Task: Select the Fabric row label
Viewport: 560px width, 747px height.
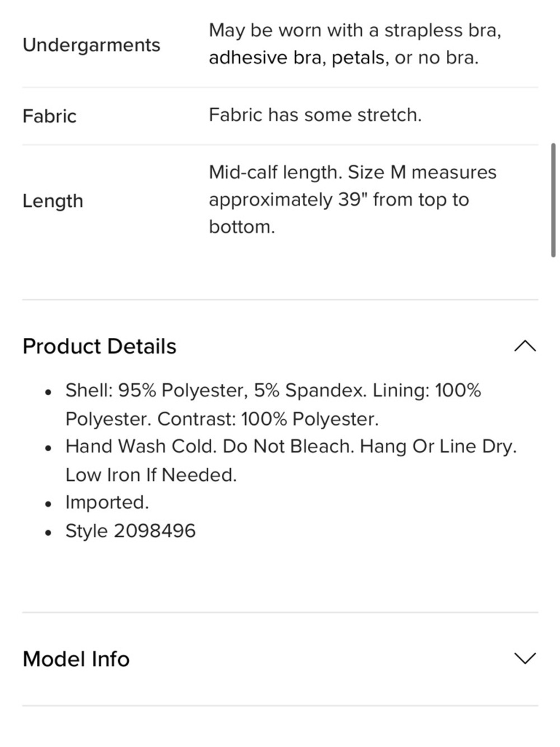Action: click(x=49, y=116)
